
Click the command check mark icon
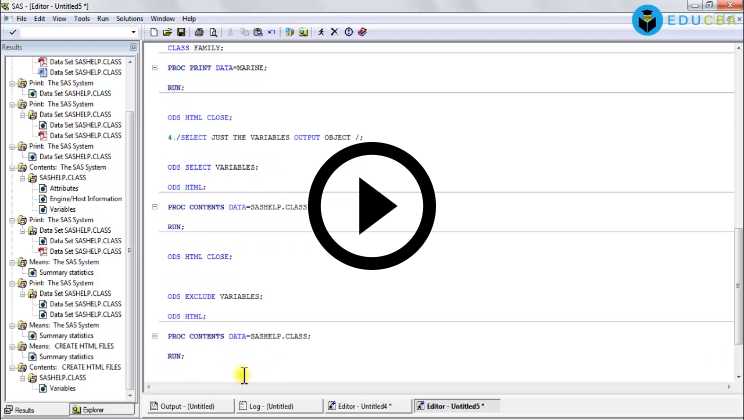[x=8, y=33]
